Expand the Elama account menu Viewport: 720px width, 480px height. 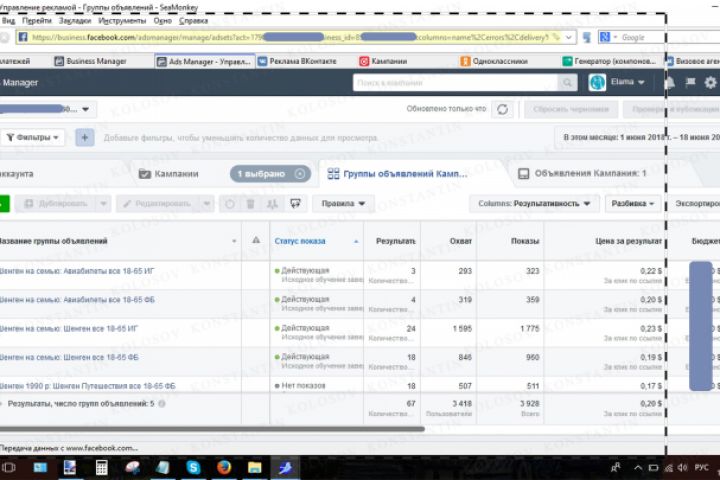[641, 82]
